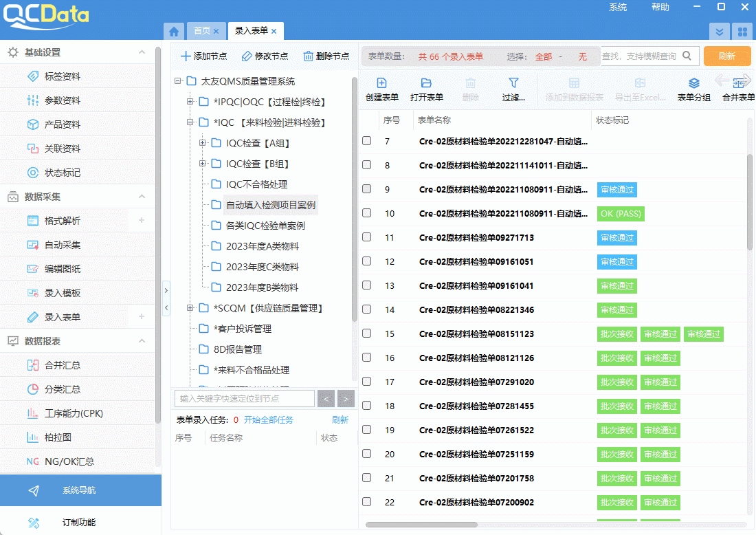Select the checkbox on row 15

366,334
